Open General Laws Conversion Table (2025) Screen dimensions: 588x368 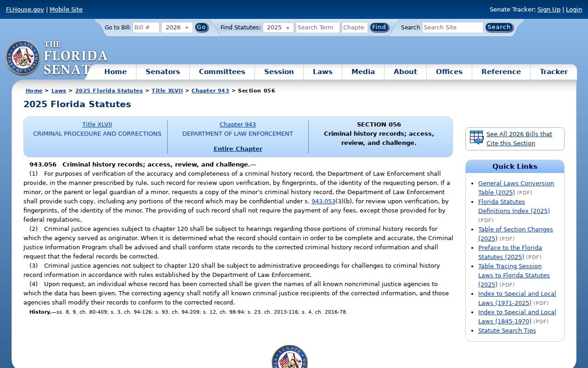516,188
